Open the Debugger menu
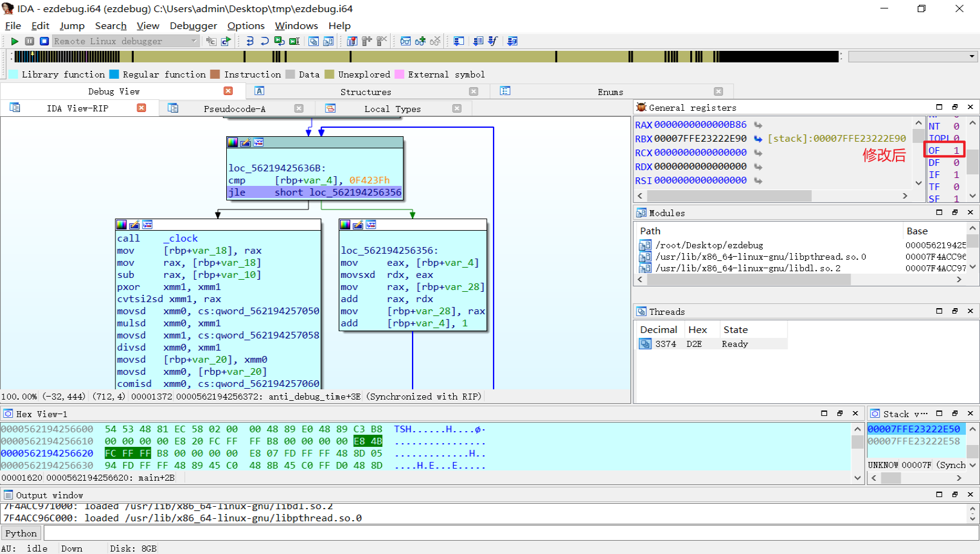Viewport: 980px width, 554px height. (x=193, y=25)
